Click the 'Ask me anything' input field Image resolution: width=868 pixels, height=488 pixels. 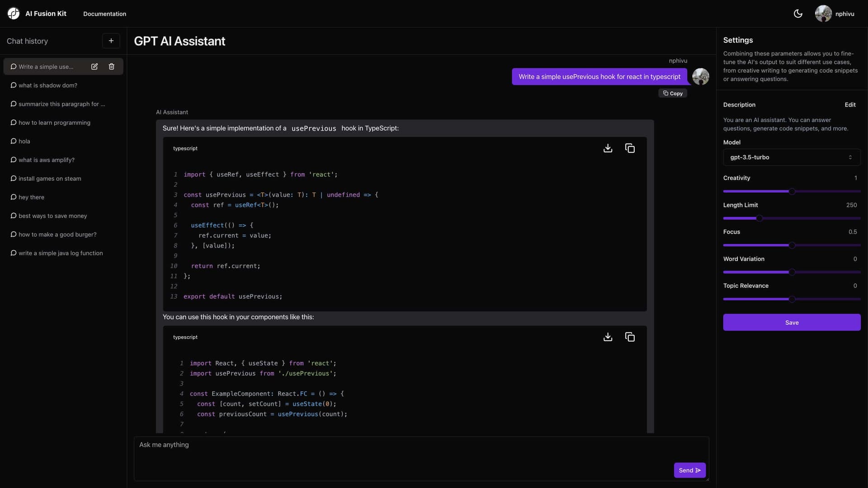click(420, 452)
